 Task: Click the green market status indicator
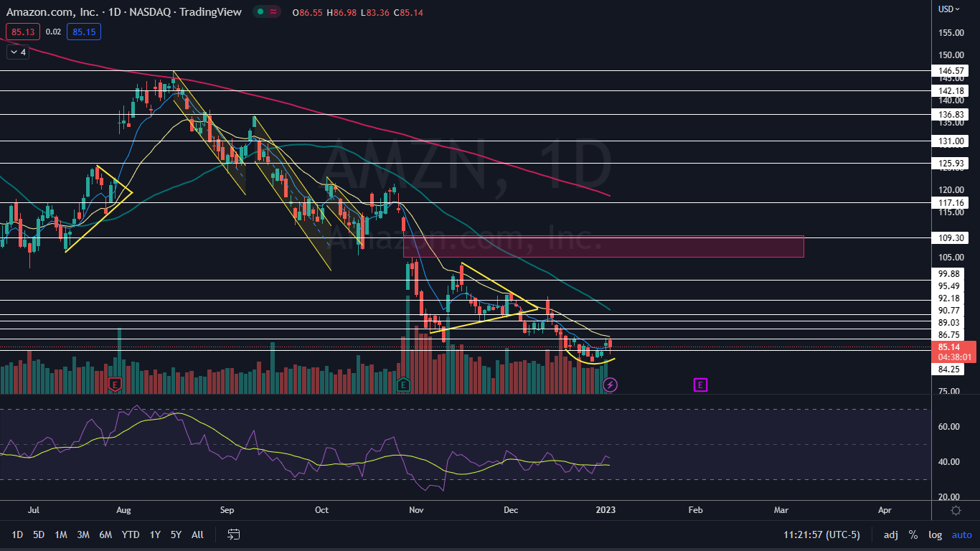(x=262, y=12)
